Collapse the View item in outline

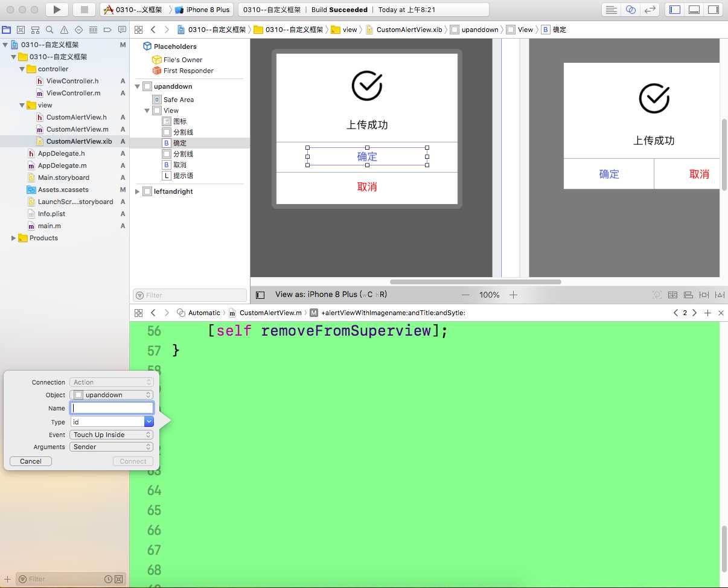click(x=147, y=110)
